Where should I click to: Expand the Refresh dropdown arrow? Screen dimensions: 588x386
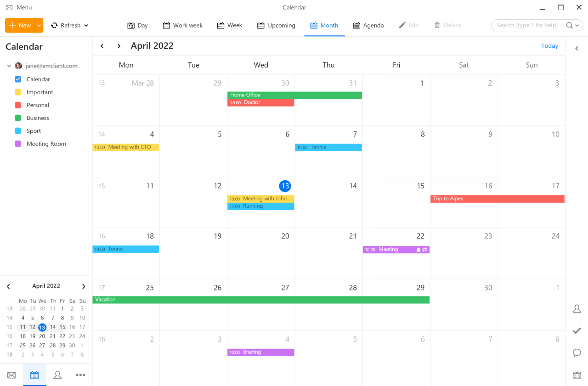pos(87,25)
